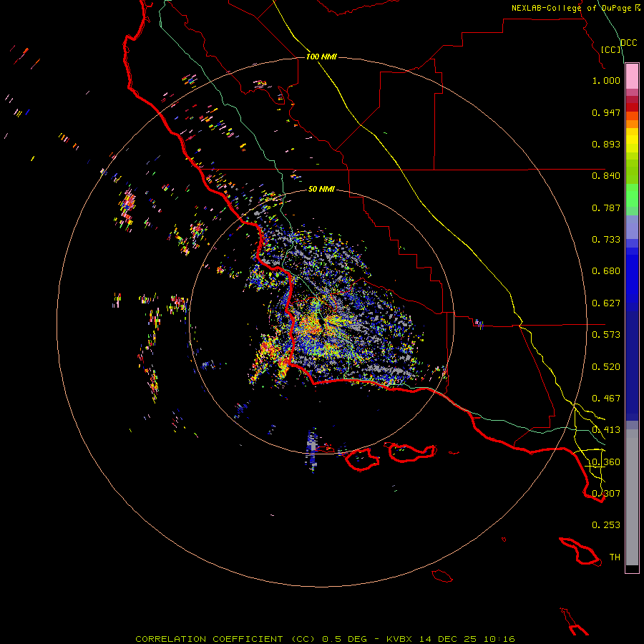Viewport: 644px width, 644px height.
Task: Select the 0.680 legend value
Action: click(606, 271)
